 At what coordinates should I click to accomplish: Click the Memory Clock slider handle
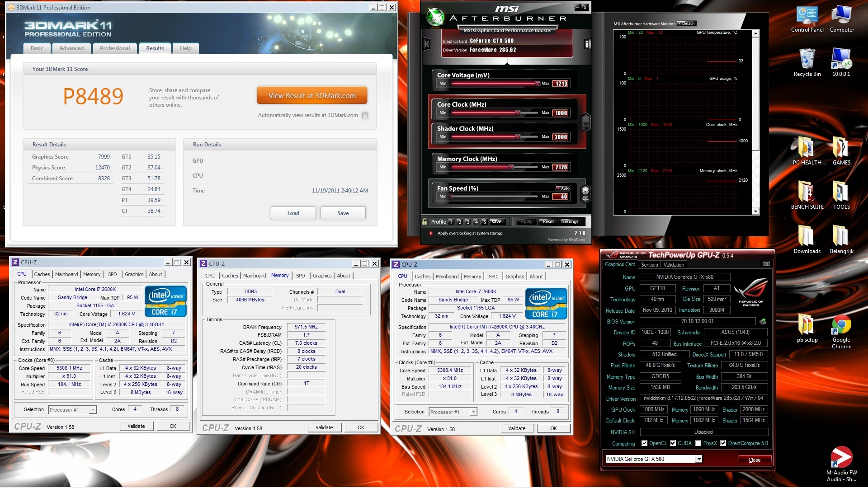tap(511, 167)
